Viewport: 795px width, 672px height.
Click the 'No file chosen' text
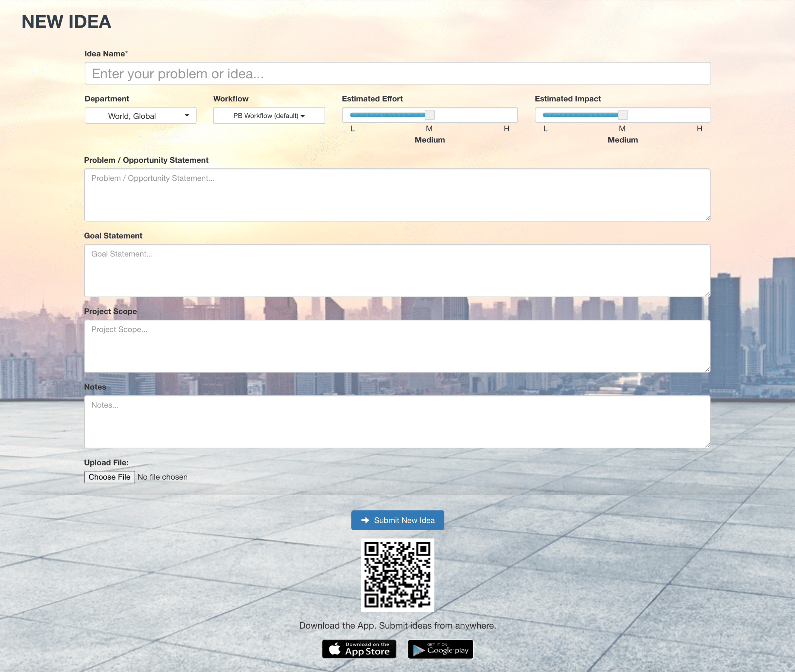pos(163,477)
